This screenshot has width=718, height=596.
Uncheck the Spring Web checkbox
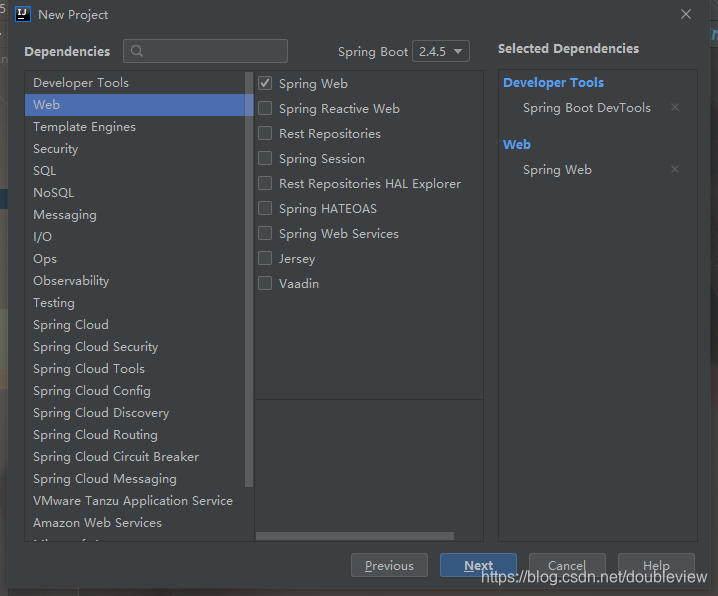(x=265, y=83)
